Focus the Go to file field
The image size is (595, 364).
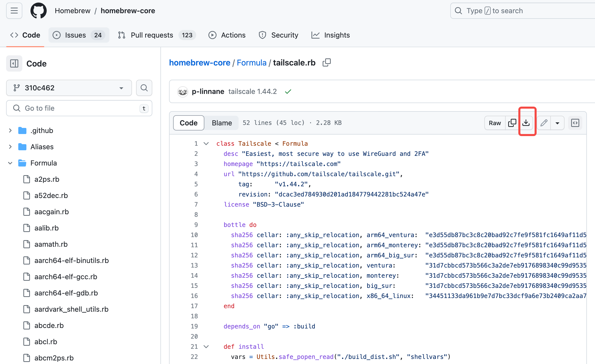click(79, 108)
